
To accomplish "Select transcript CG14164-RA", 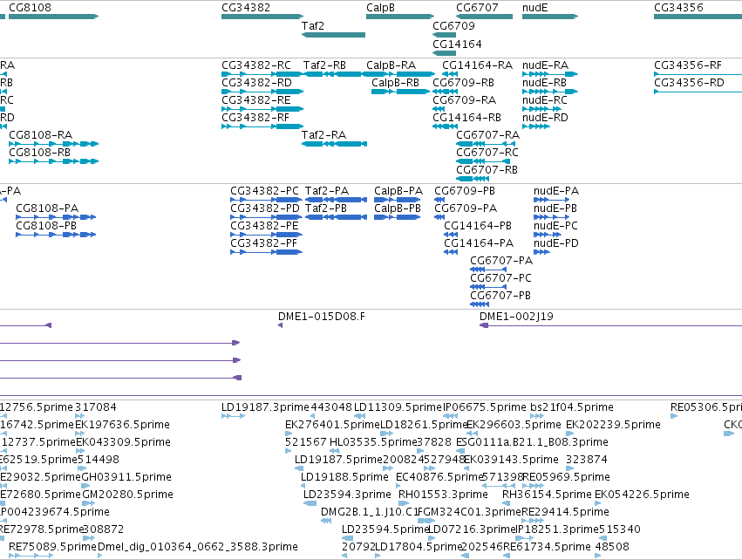I will [x=477, y=65].
